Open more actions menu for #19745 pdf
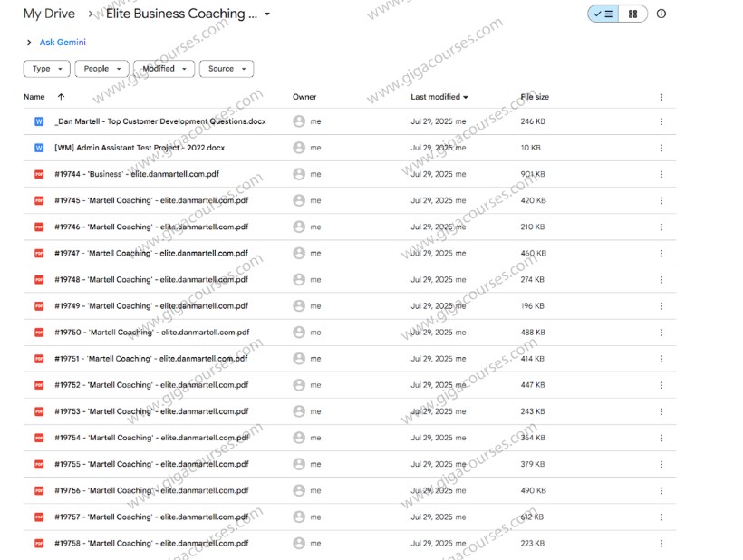 (661, 201)
